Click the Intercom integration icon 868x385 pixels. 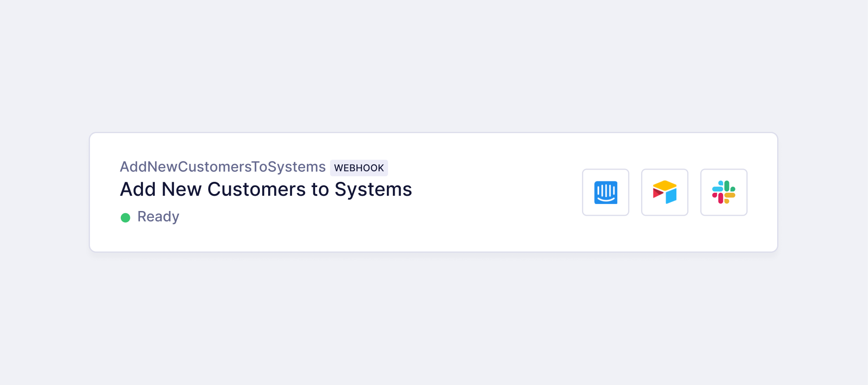(x=605, y=192)
